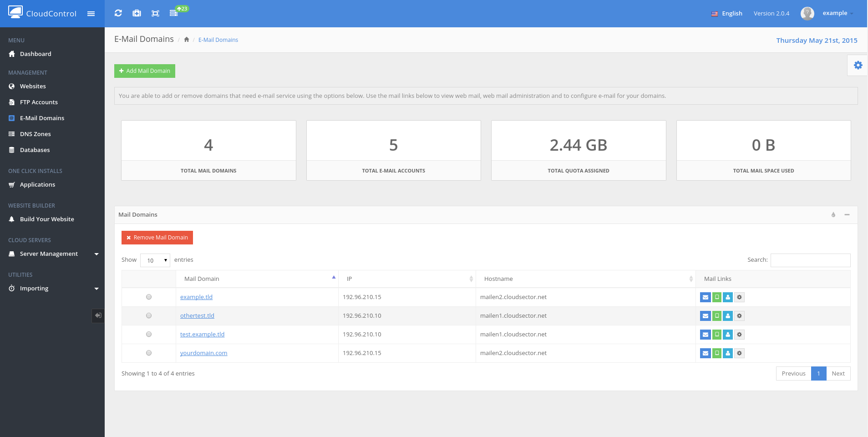Screen dimensions: 868x437
Task: Click user admin icon for othertest.tld
Action: click(728, 316)
